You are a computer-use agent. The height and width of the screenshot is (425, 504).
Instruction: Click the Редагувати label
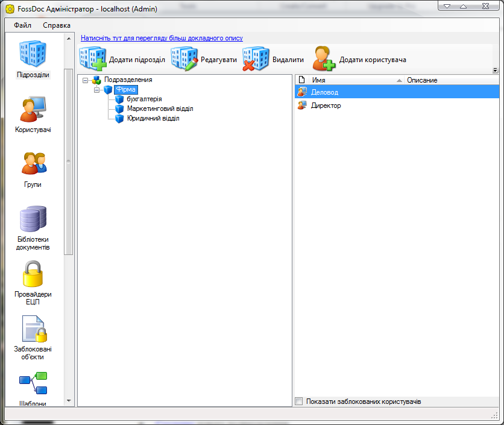click(219, 60)
